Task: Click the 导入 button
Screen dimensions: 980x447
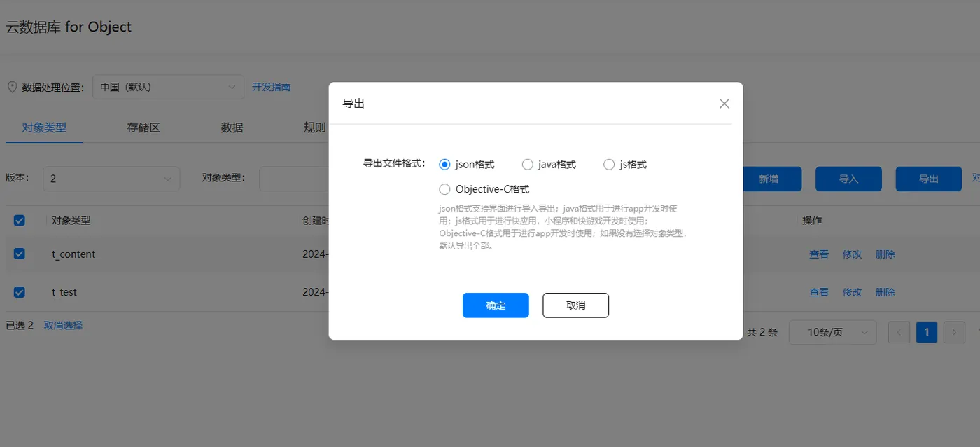Action: 848,179
